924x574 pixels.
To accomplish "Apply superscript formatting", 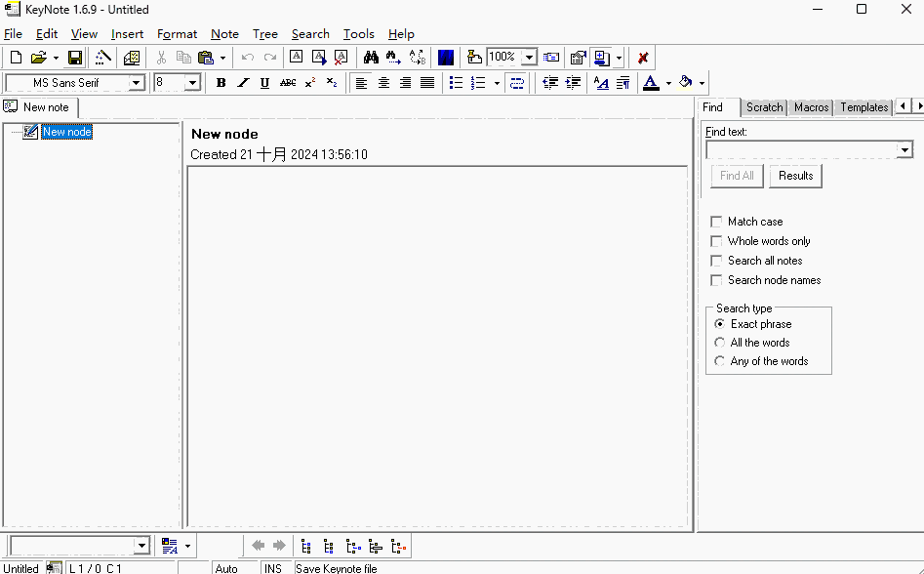I will point(310,83).
